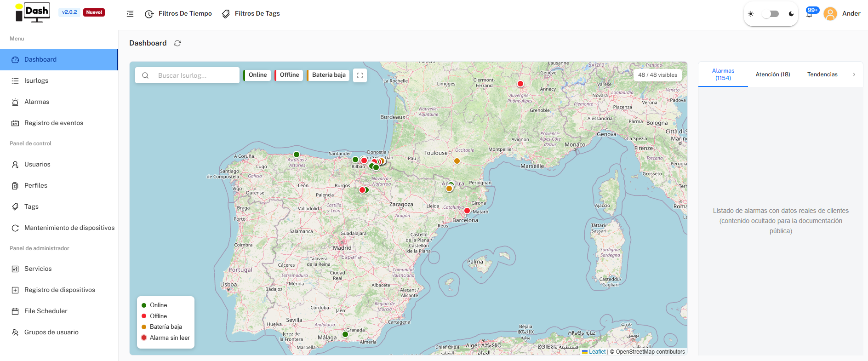The image size is (868, 361).
Task: Switch to Alarmas (1154) tab
Action: pyautogui.click(x=723, y=74)
